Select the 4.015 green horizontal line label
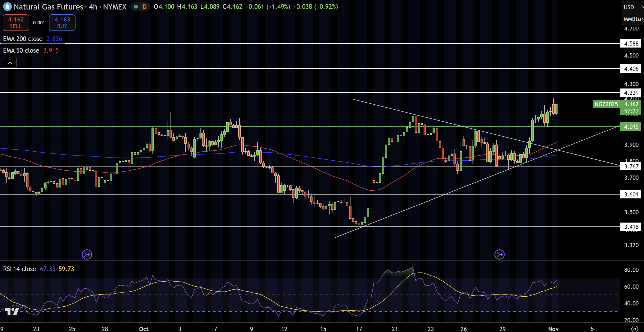The image size is (644, 332). pos(631,127)
